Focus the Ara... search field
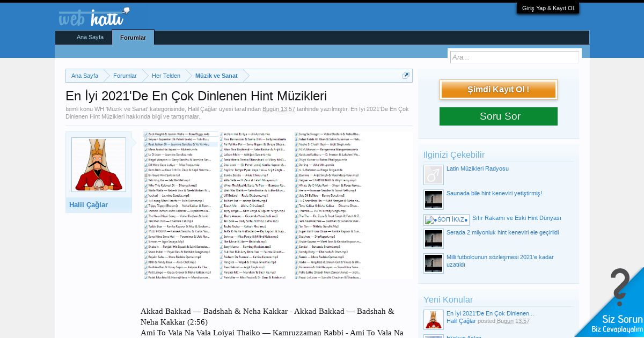The width and height of the screenshot is (644, 338). pyautogui.click(x=514, y=57)
